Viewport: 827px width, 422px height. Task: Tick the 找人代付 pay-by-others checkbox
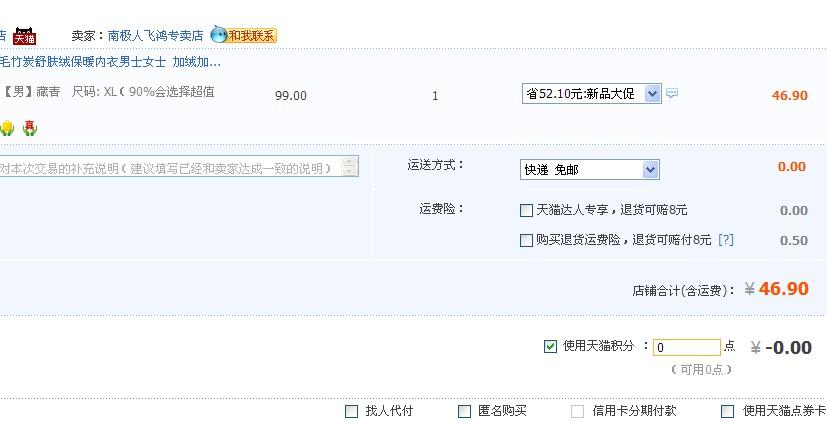(351, 411)
